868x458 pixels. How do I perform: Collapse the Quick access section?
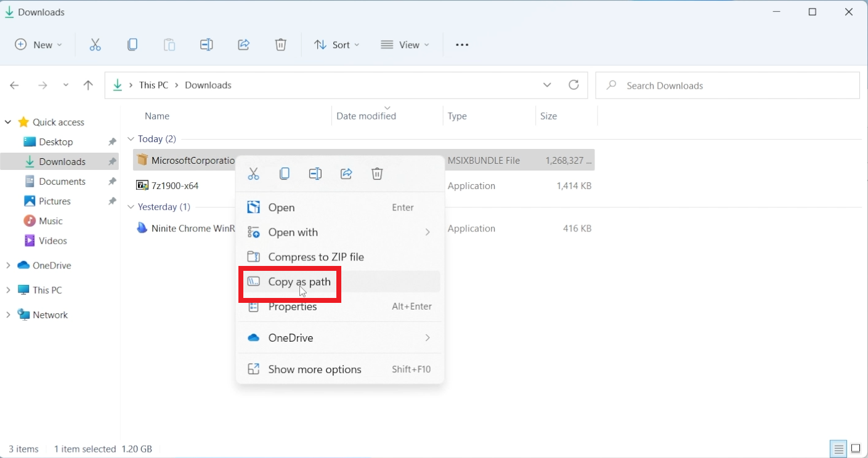pyautogui.click(x=8, y=122)
